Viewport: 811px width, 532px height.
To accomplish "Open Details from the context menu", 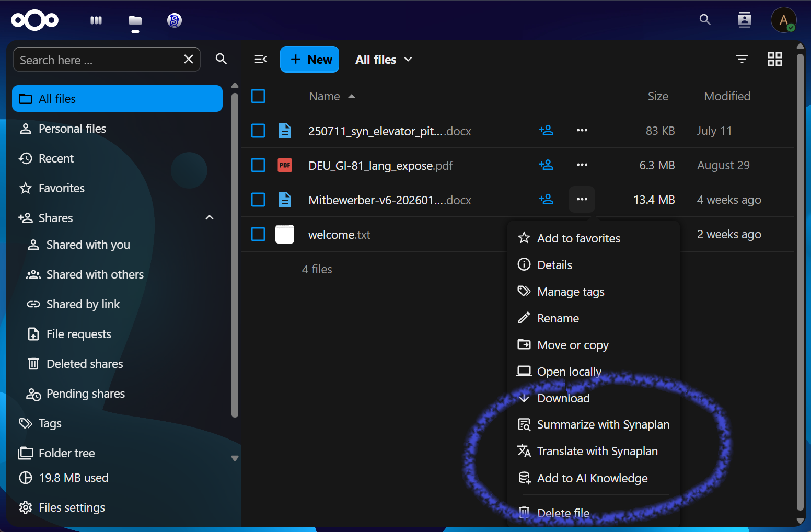I will pos(594,265).
